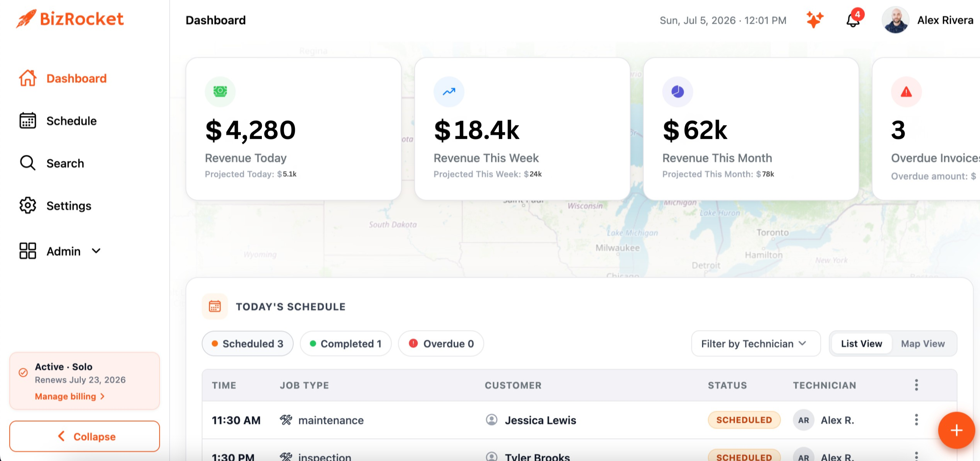Open the Admin sidebar item

tap(64, 251)
